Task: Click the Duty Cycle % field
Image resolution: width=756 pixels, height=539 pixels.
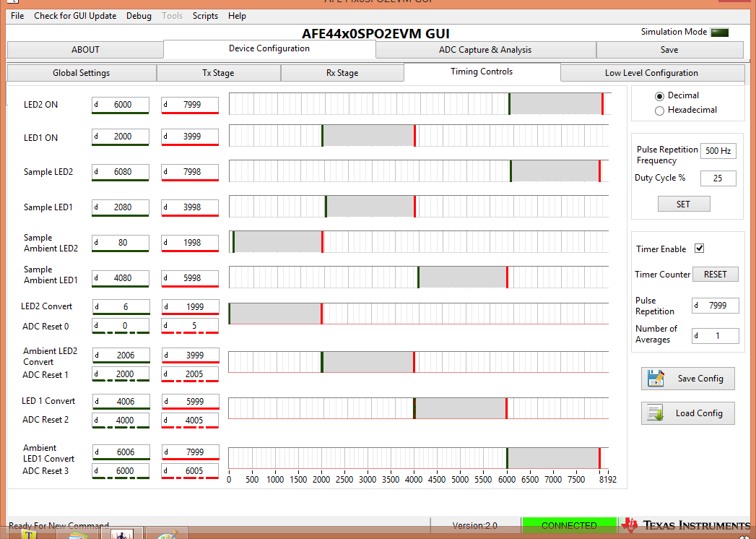Action: (718, 178)
